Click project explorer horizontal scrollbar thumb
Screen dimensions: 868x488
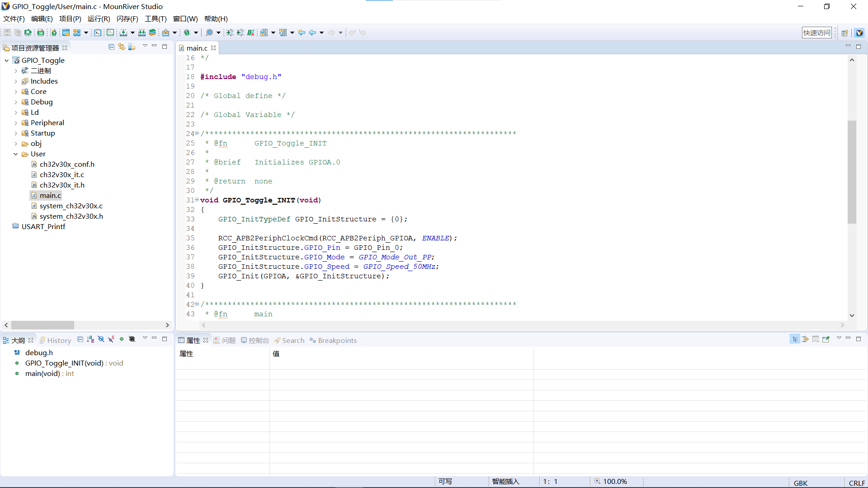42,325
